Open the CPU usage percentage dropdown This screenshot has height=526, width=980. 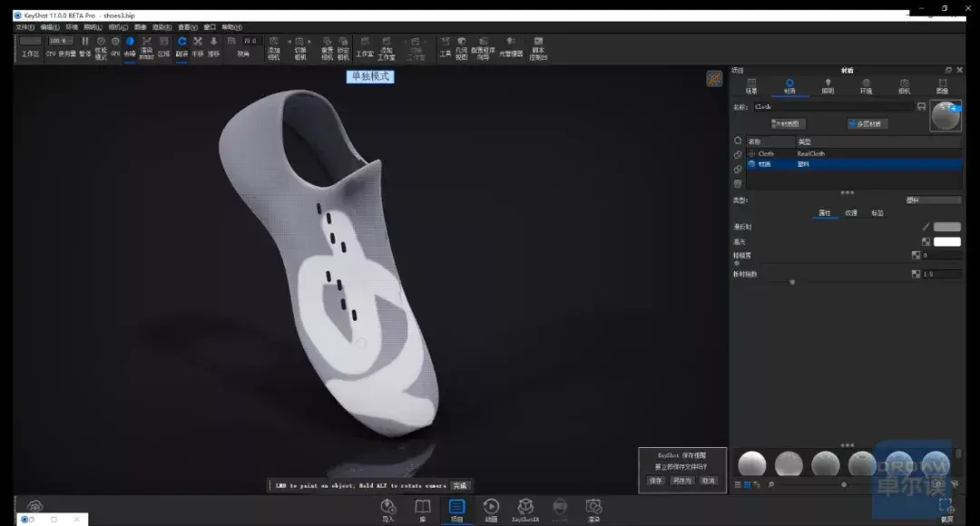[x=62, y=41]
